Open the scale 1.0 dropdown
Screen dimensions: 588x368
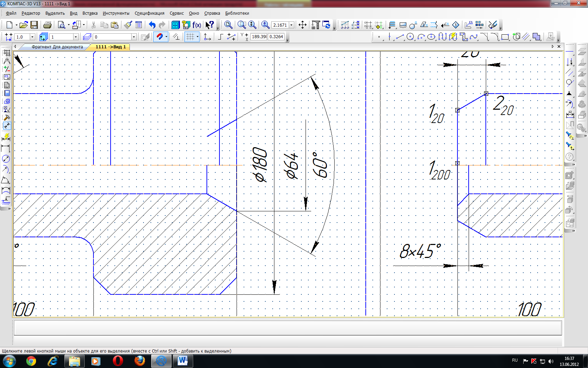[33, 37]
